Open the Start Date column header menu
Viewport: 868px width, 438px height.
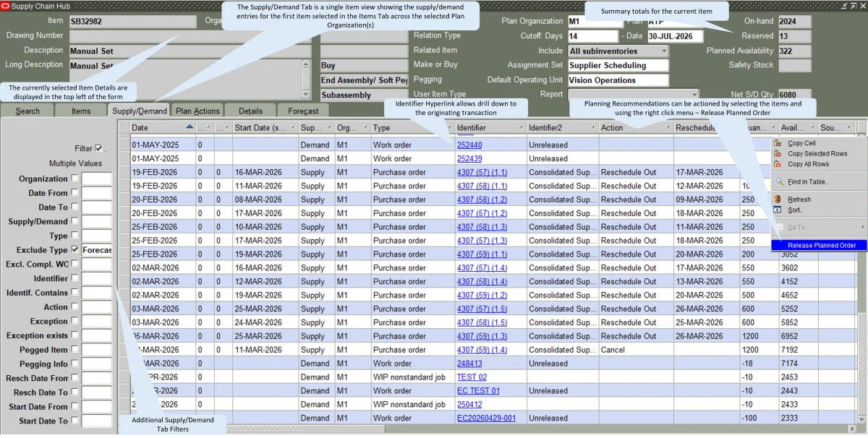pos(293,128)
